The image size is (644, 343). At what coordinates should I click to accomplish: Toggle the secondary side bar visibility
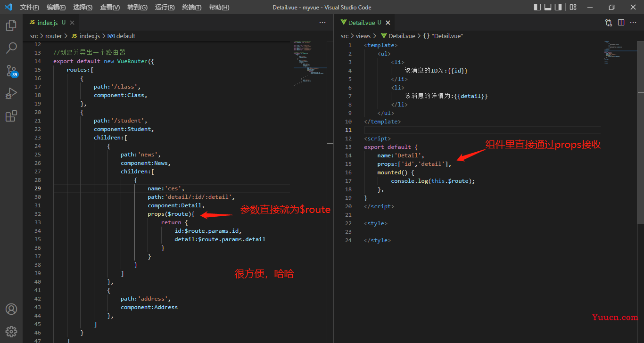(558, 7)
